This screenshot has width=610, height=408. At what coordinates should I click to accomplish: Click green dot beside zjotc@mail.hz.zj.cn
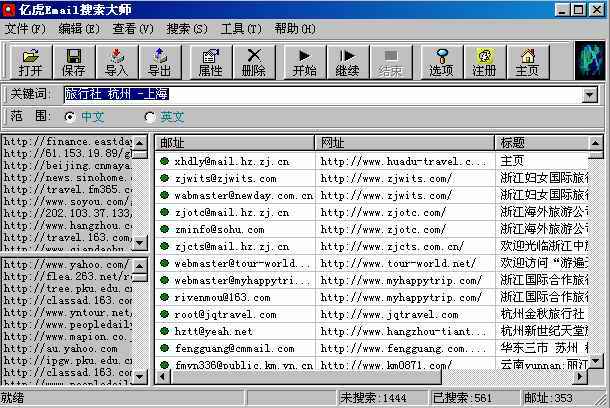click(x=165, y=212)
